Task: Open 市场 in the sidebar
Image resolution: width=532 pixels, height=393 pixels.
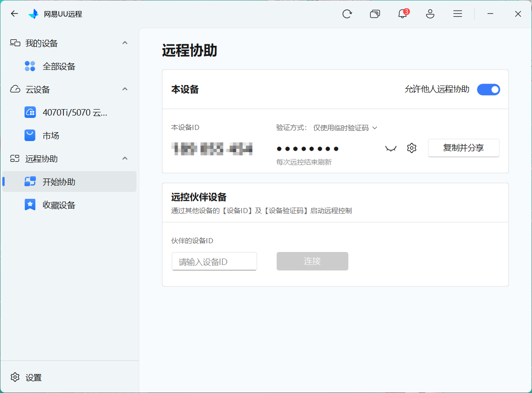Action: 69,135
